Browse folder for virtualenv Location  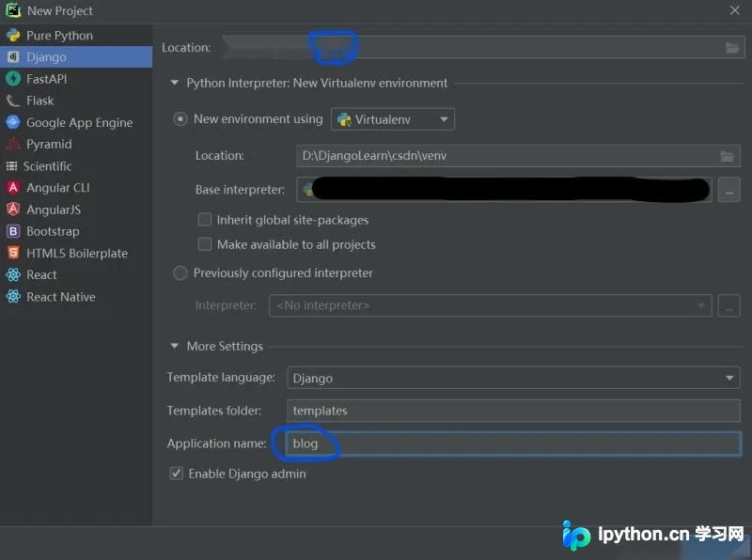pyautogui.click(x=727, y=156)
